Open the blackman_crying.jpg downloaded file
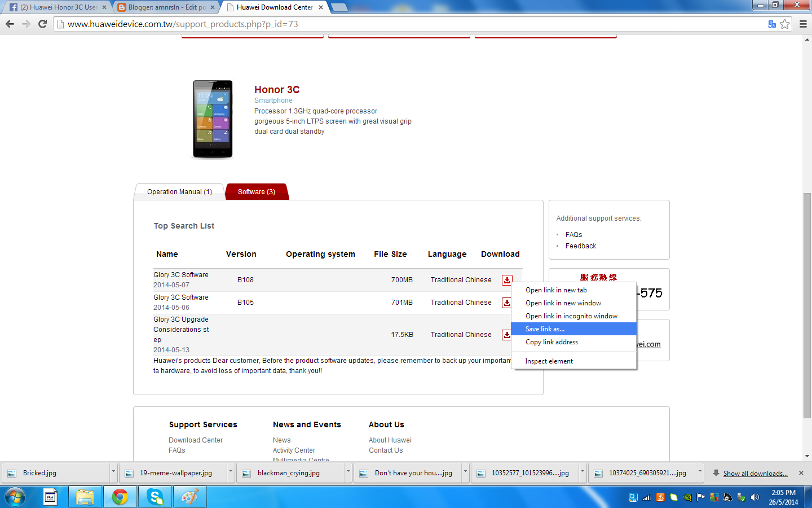Viewport: 812px width, 508px height. point(291,473)
